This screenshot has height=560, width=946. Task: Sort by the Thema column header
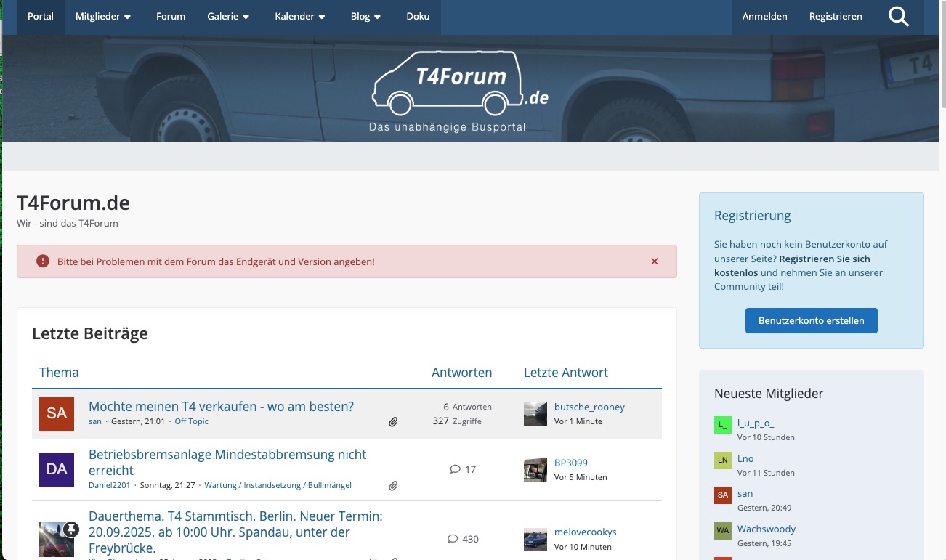[59, 373]
